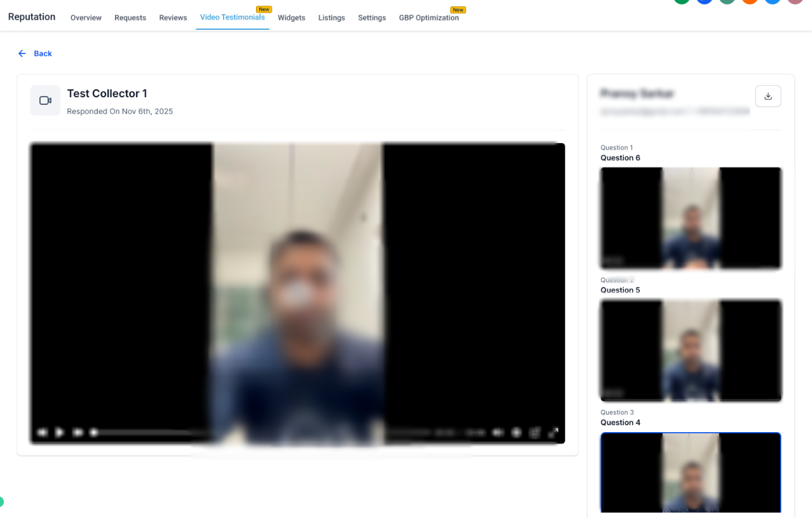
Task: Select the Question 5 video thumbnail
Action: 691,350
